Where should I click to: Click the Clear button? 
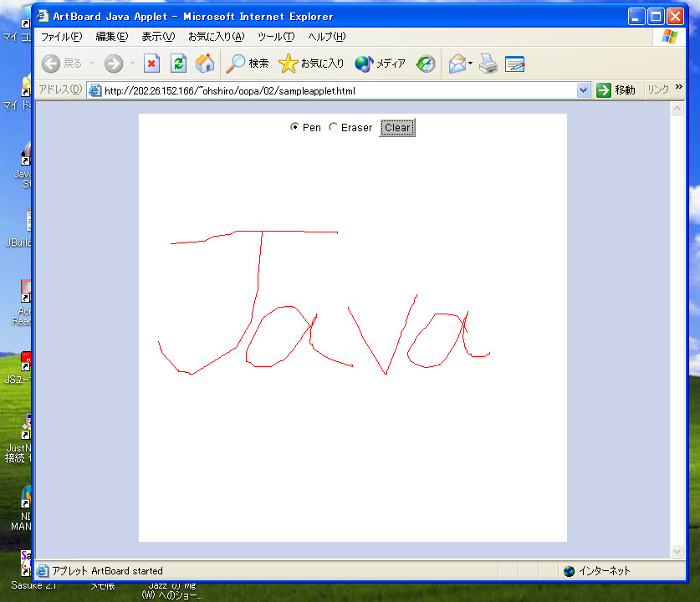pos(397,128)
